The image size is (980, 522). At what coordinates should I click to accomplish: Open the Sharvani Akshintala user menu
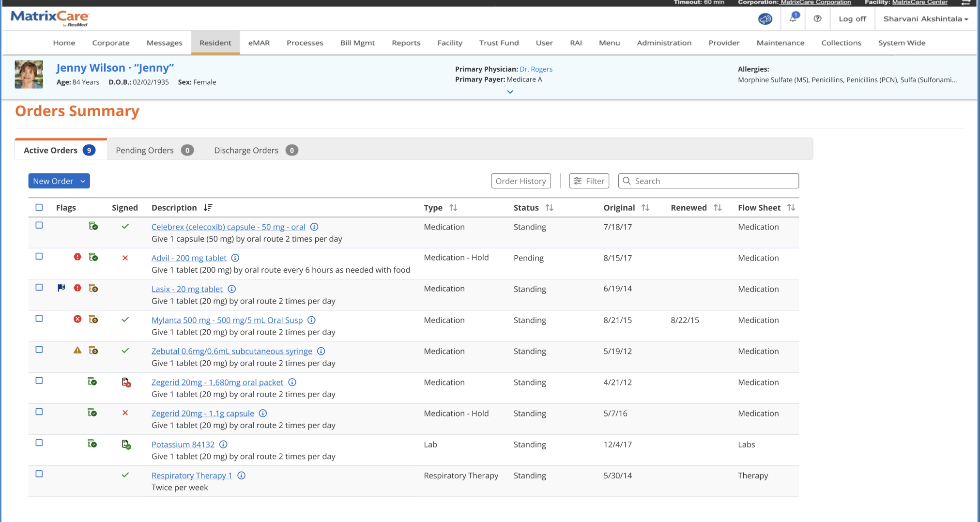click(925, 19)
